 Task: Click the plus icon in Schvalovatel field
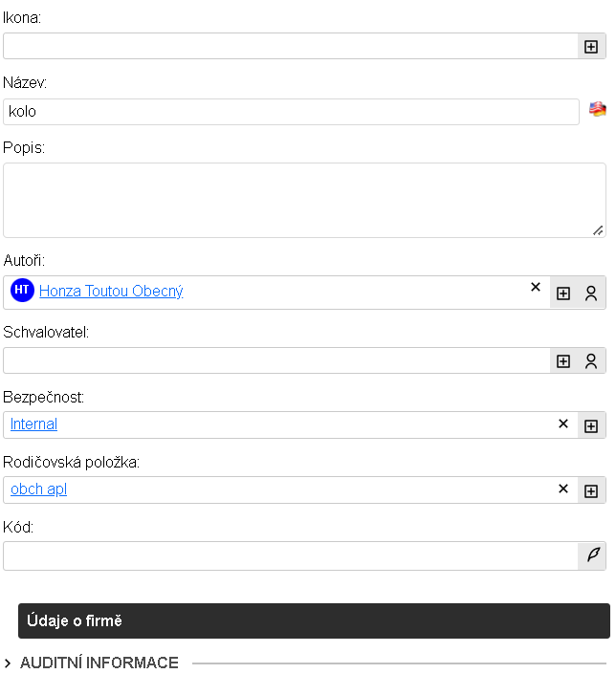click(563, 360)
